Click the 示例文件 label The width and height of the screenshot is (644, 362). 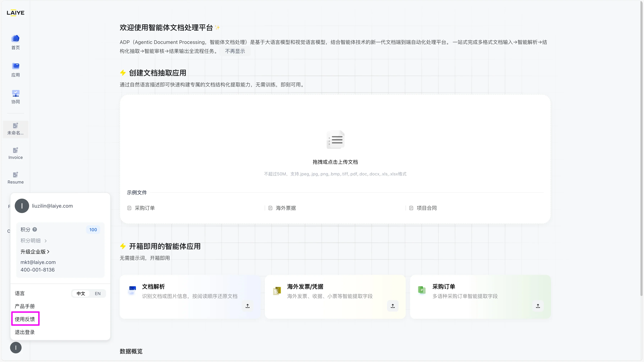pos(137,193)
